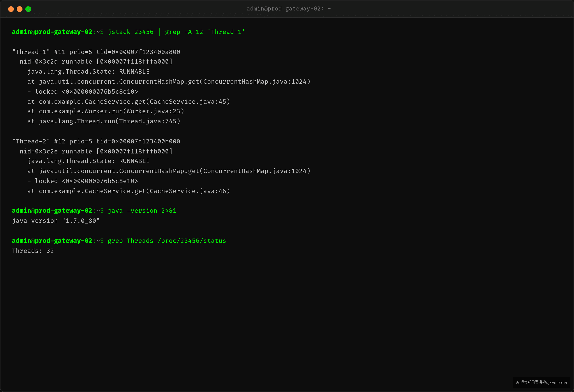
Task: Click the locked line under nid=0x3c2d thread
Action: (x=83, y=92)
